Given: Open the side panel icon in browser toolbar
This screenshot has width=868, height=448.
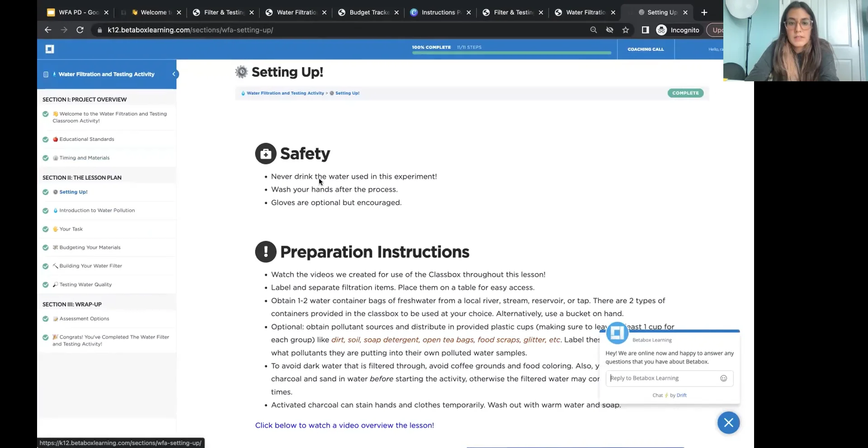Looking at the screenshot, I should click(645, 30).
